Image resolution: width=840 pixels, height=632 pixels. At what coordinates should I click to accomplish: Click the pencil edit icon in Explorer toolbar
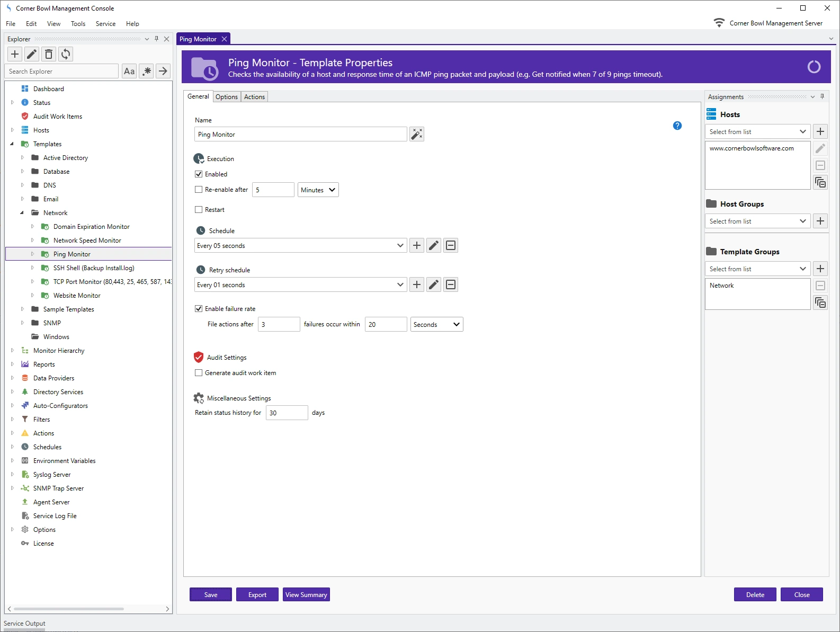32,54
